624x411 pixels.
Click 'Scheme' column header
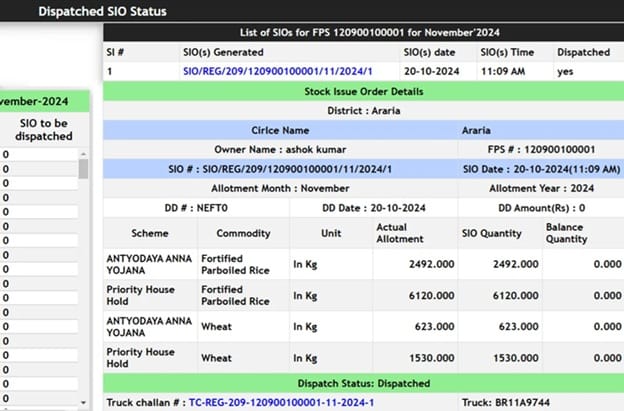click(x=150, y=233)
